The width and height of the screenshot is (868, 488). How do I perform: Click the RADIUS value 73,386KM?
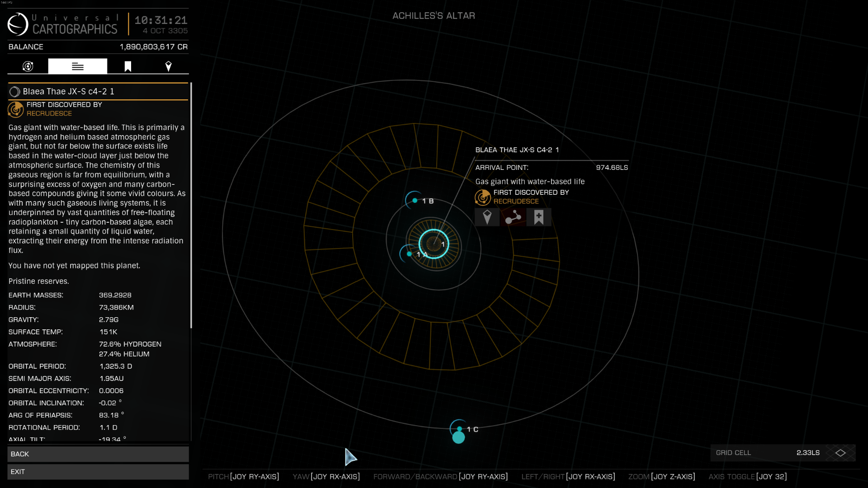pyautogui.click(x=116, y=307)
